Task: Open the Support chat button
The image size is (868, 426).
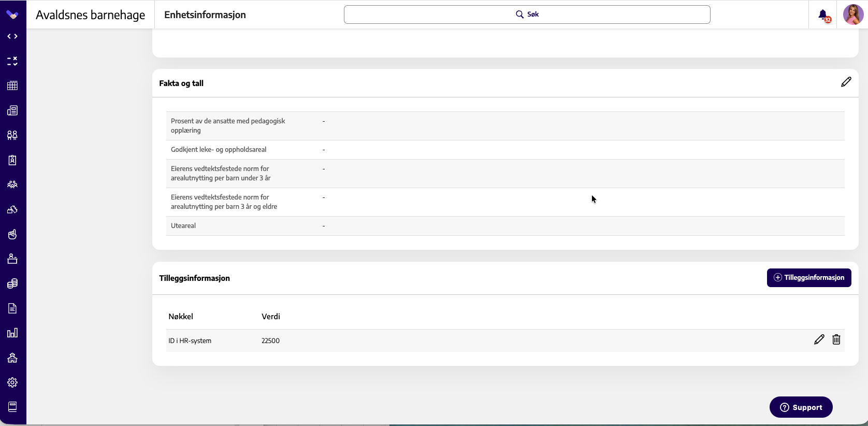Action: click(801, 407)
